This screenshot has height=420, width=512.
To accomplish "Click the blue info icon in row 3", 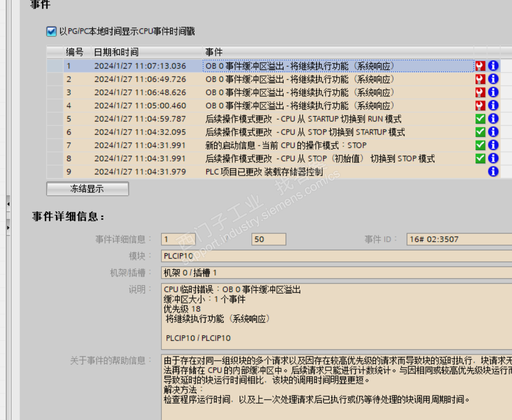I will 493,92.
